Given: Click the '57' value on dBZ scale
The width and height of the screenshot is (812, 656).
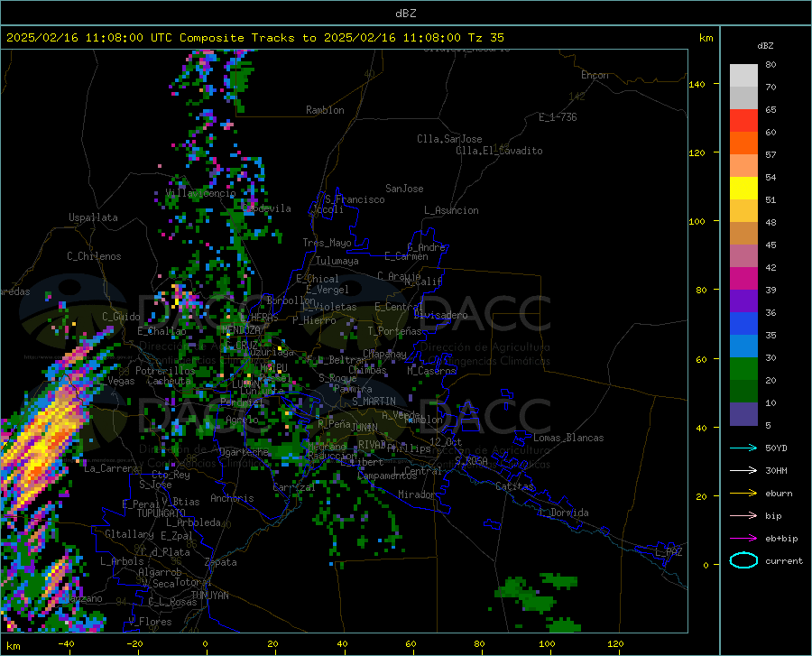Looking at the screenshot, I should coord(770,155).
